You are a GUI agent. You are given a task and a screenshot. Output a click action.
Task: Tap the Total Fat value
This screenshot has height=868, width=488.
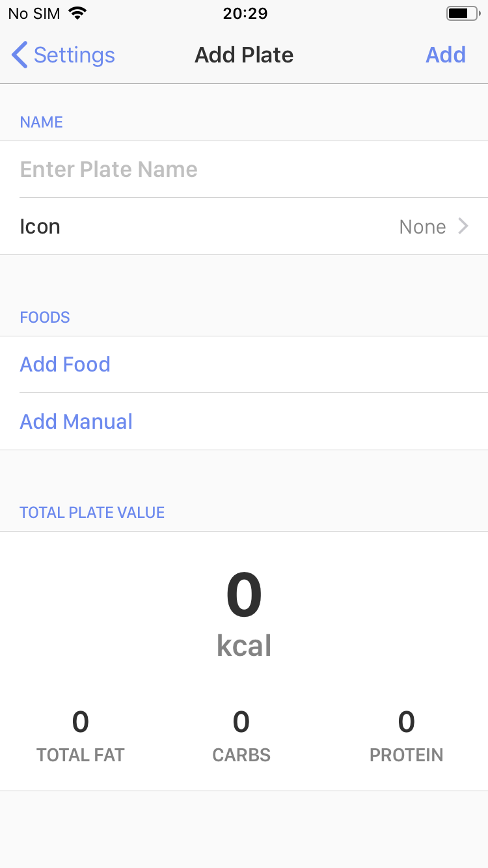pos(80,722)
